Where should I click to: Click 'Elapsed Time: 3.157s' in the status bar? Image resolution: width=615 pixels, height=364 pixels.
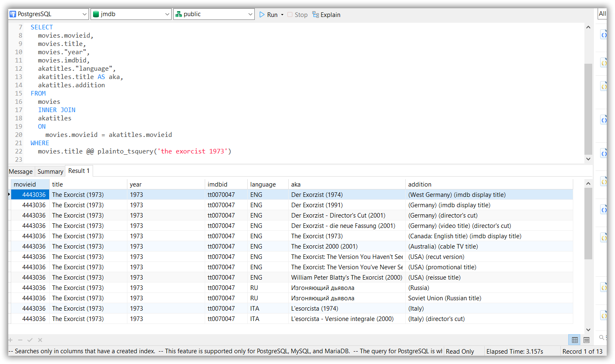pyautogui.click(x=514, y=352)
